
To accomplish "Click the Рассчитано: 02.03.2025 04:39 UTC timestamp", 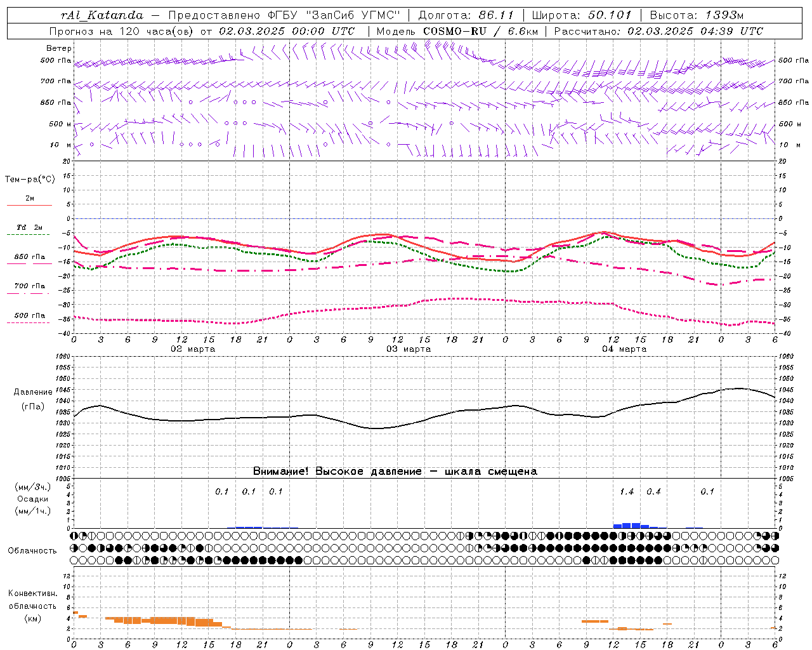I will [658, 31].
